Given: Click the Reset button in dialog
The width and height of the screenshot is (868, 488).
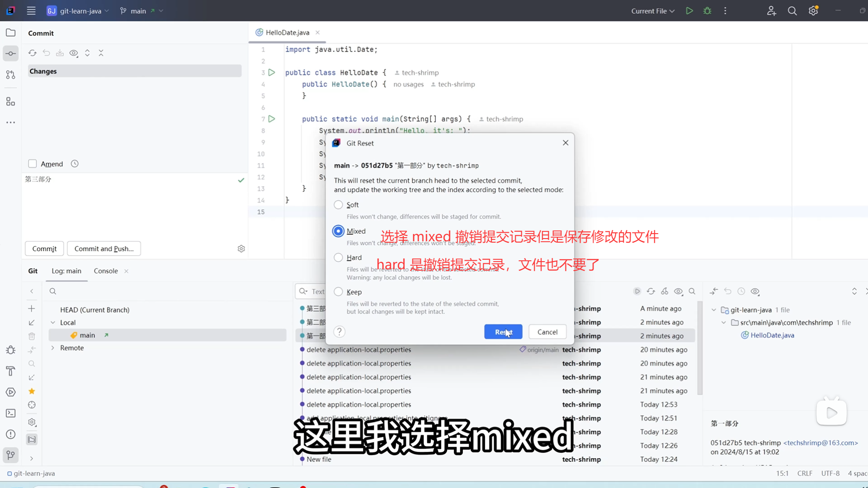Looking at the screenshot, I should 503,332.
